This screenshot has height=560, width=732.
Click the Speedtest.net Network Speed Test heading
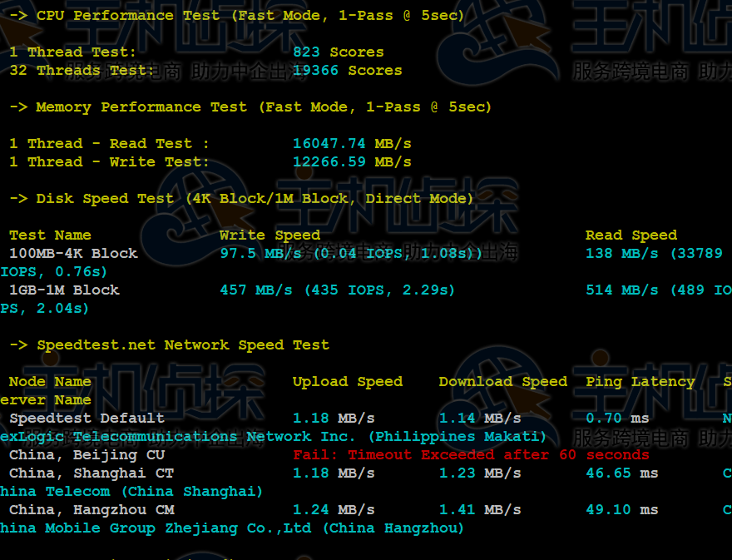pyautogui.click(x=169, y=345)
